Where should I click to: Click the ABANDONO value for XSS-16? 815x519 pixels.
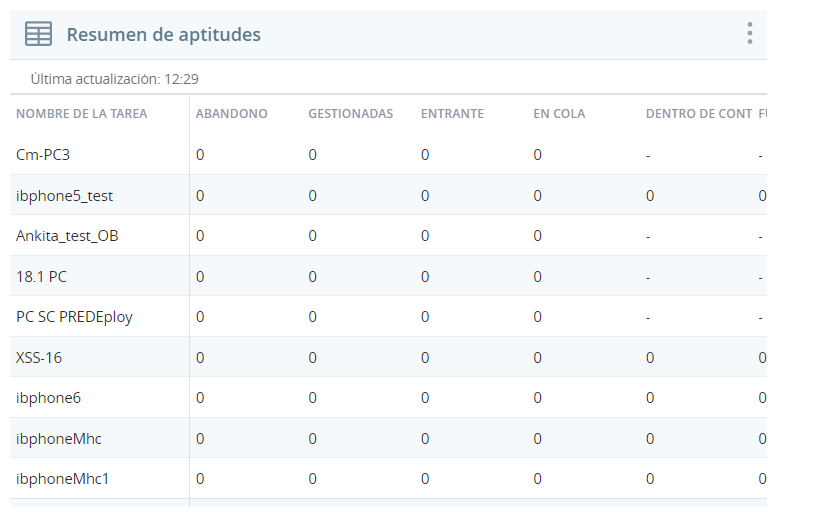tap(200, 357)
